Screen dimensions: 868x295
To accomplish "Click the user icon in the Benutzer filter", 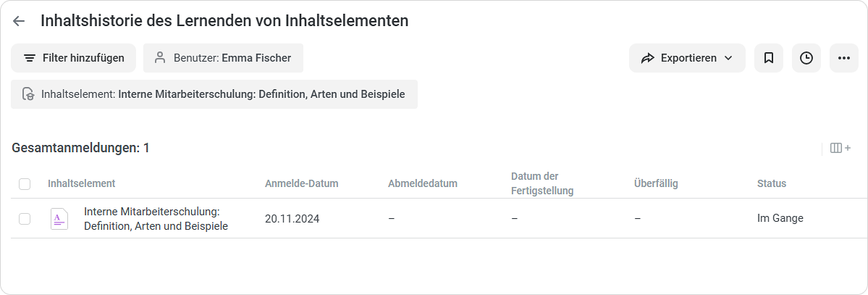I will click(x=160, y=58).
